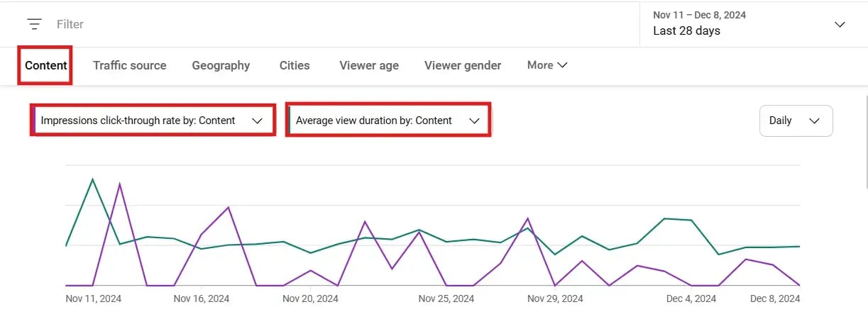The height and width of the screenshot is (324, 868).
Task: View the Viewer age tab
Action: tap(369, 65)
